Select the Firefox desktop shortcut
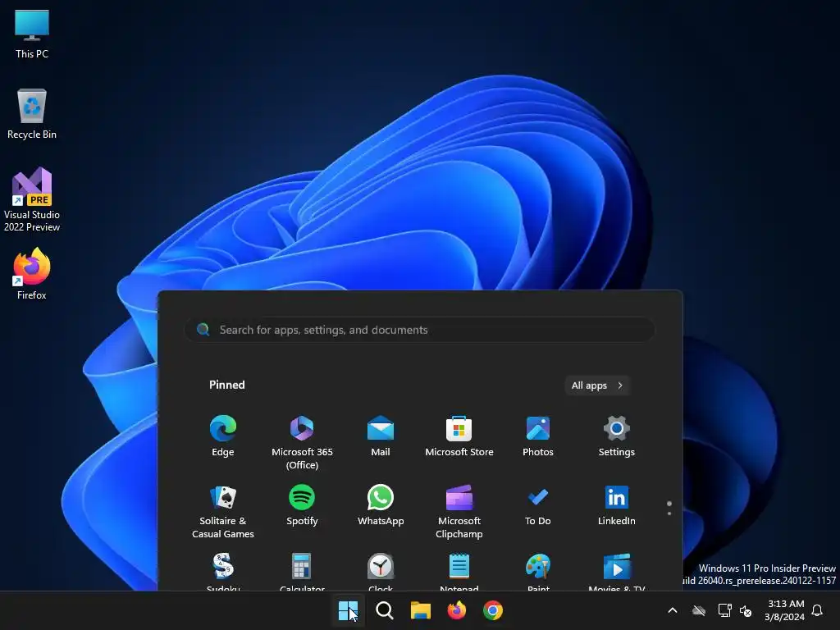Screen dimensions: 840x630 (32, 274)
